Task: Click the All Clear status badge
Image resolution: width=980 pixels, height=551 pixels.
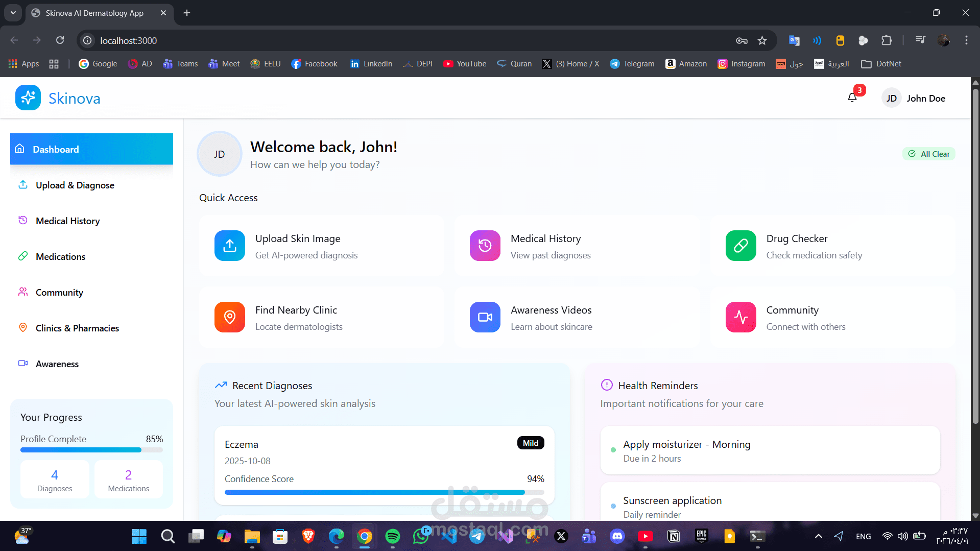Action: pos(929,154)
